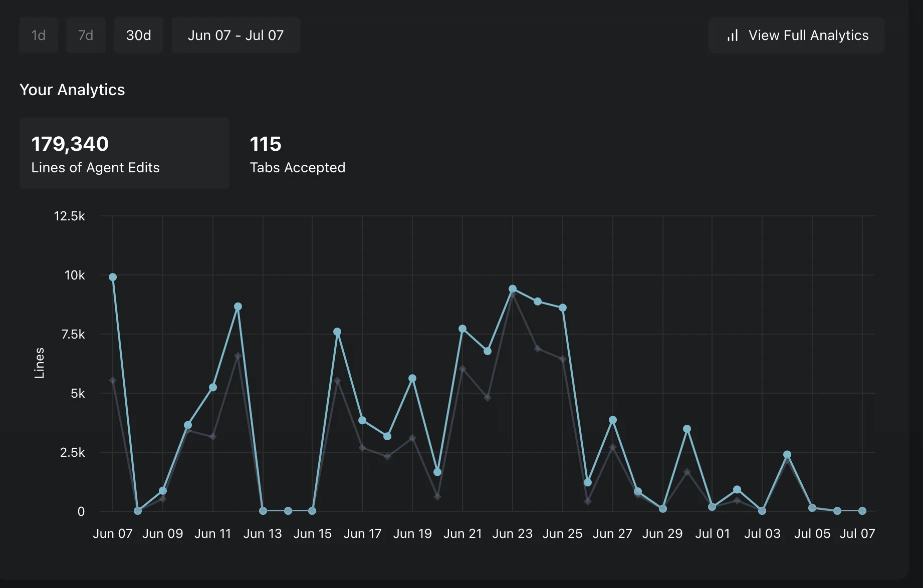The height and width of the screenshot is (588, 923).
Task: Click the gray diamond marker at Jun 24
Action: 538,349
